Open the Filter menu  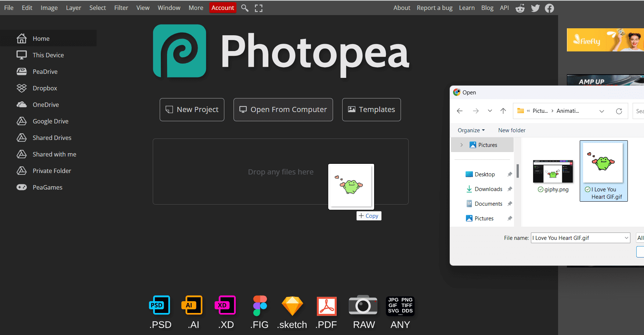pyautogui.click(x=121, y=8)
